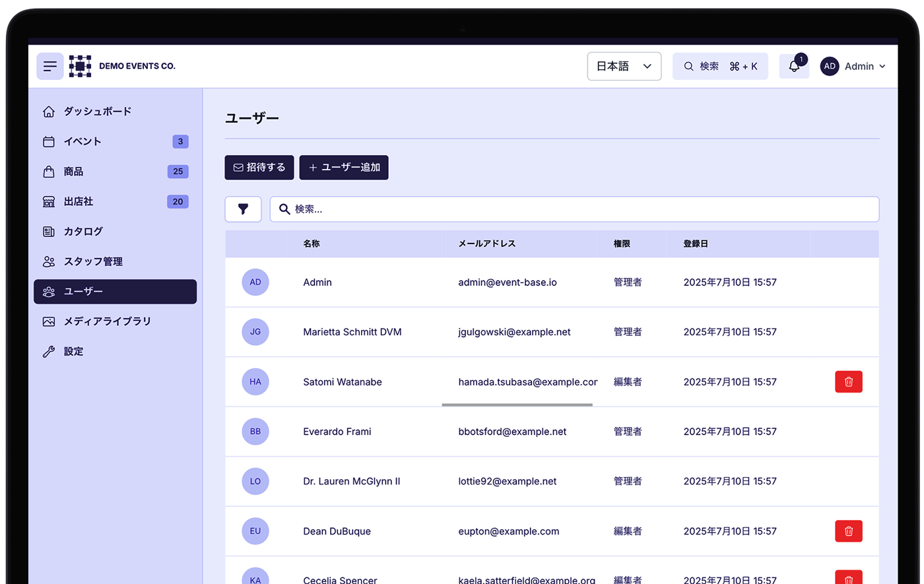Click the products bag icon
The image size is (924, 584).
[49, 172]
